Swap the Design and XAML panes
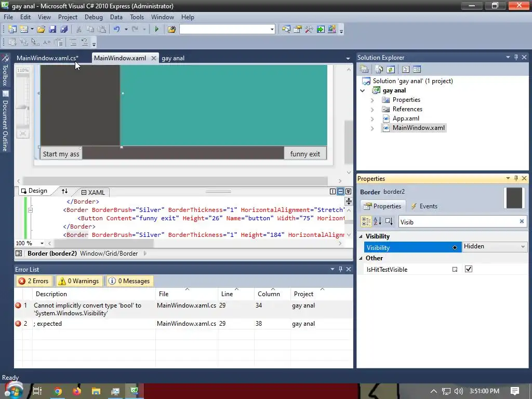Viewport: 532px width, 399px height. (64, 191)
